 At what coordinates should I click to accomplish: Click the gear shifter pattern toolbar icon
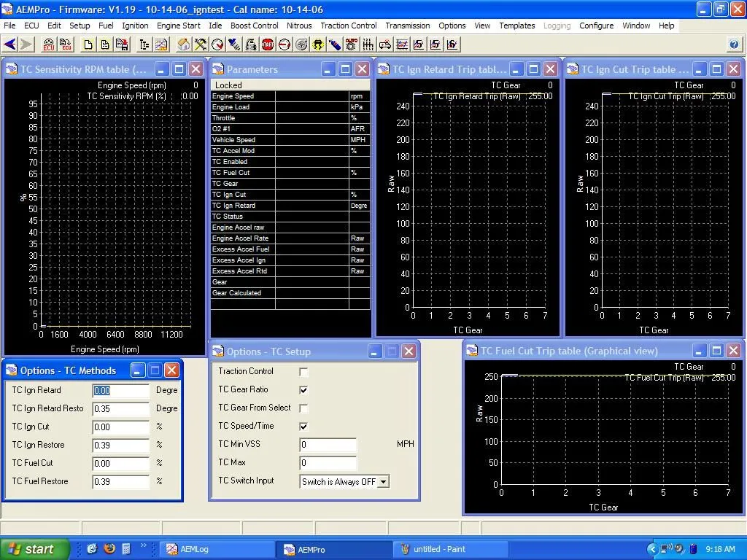tap(368, 44)
